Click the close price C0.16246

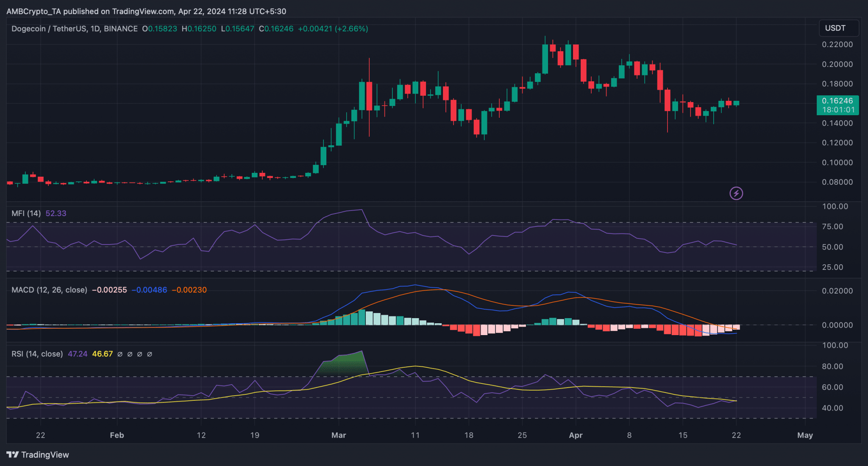tap(276, 29)
